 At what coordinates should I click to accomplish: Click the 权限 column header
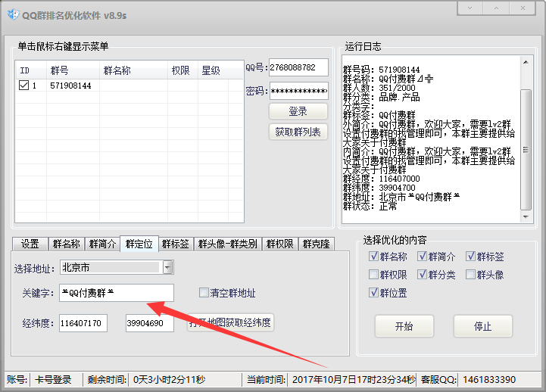[x=183, y=70]
